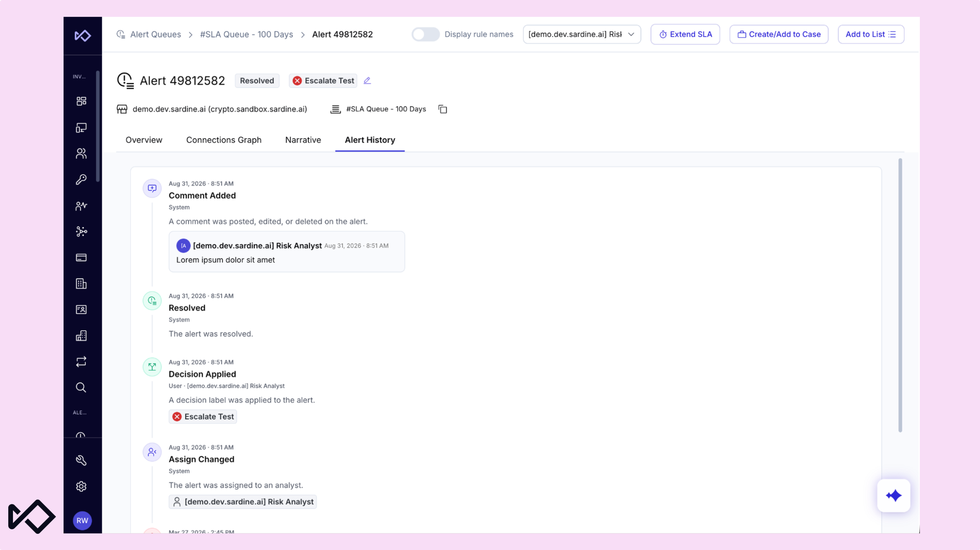Click the Risk Analyst assignee chip
This screenshot has width=980, height=550.
point(243,502)
